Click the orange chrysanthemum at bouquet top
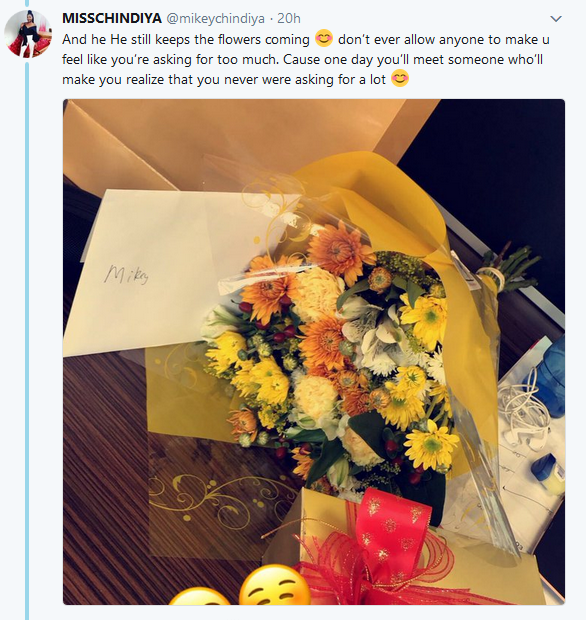Image resolution: width=586 pixels, height=620 pixels. (340, 251)
